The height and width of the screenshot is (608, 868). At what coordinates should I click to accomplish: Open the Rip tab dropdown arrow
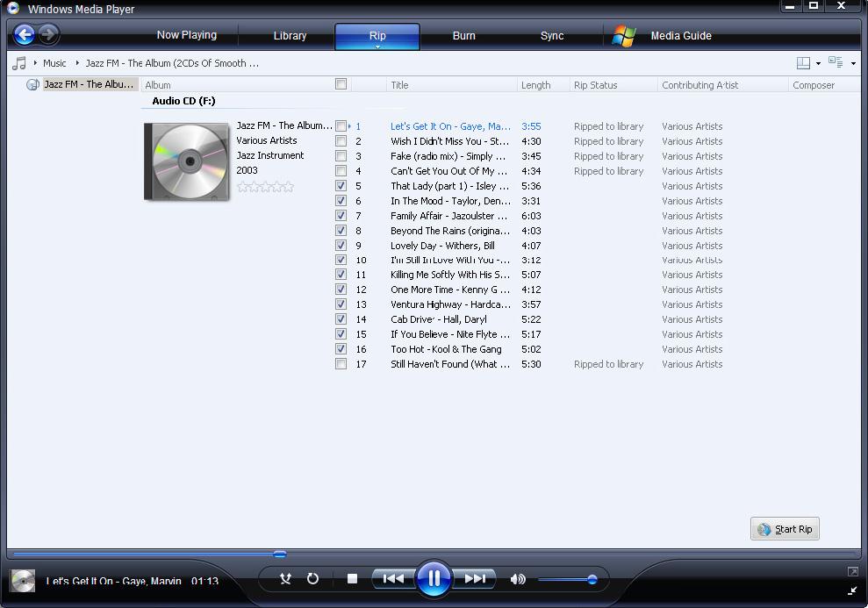(377, 47)
